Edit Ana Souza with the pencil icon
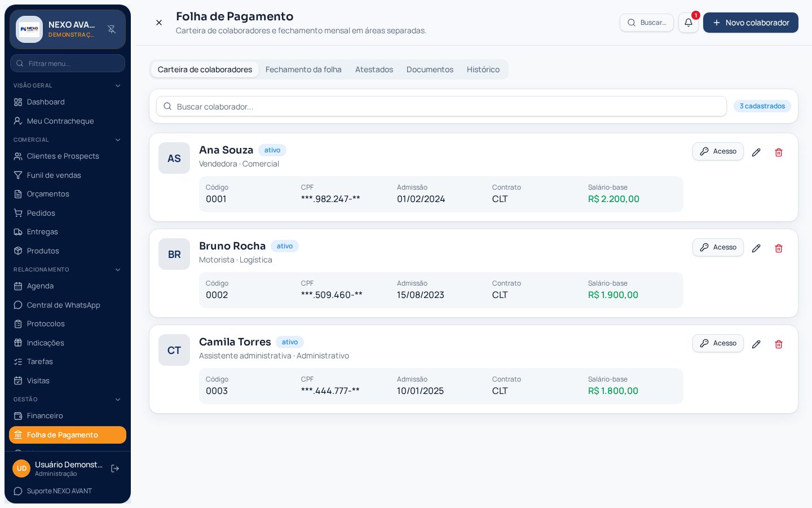 tap(756, 152)
